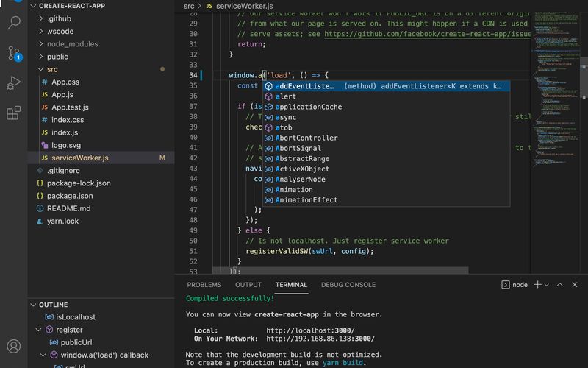Image resolution: width=588 pixels, height=368 pixels.
Task: Open index.js file
Action: coord(101,132)
